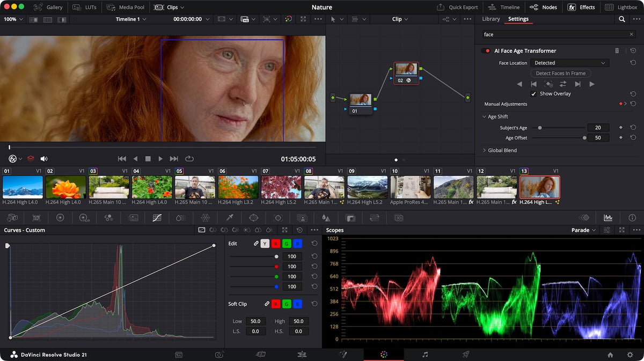The height and width of the screenshot is (361, 644).
Task: Go to Project Manager home icon
Action: click(x=610, y=355)
